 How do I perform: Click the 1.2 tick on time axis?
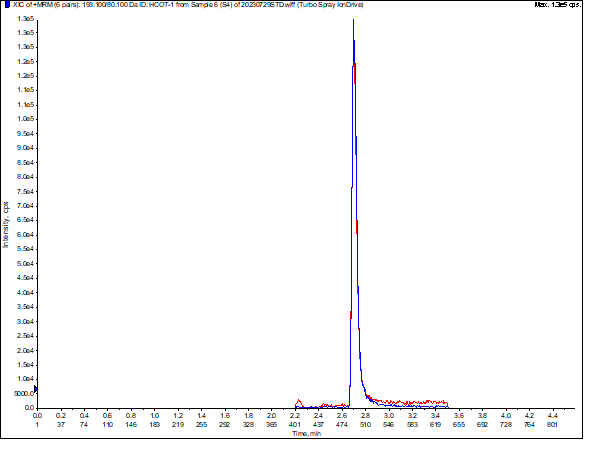(x=178, y=416)
